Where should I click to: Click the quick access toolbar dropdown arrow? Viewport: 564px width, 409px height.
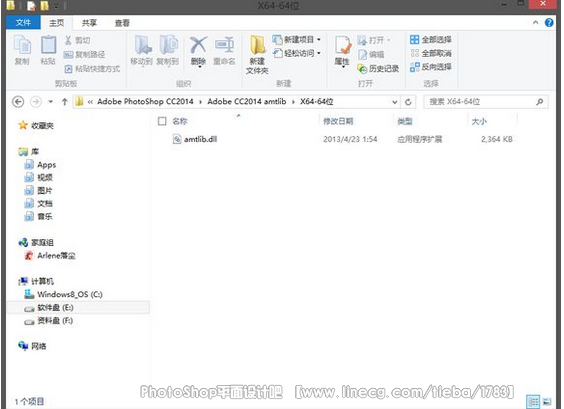point(56,6)
